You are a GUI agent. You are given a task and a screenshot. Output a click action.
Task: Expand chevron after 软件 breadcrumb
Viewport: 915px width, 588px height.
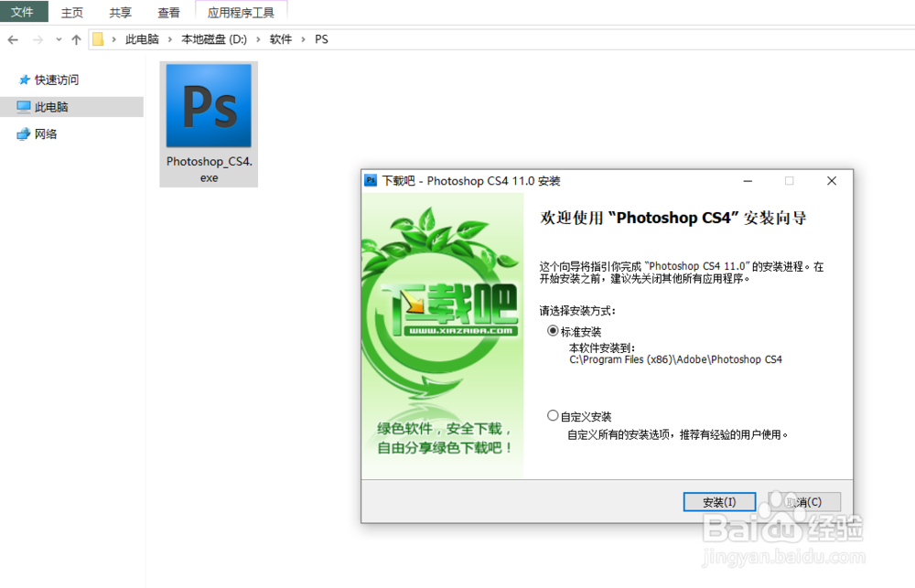(304, 39)
